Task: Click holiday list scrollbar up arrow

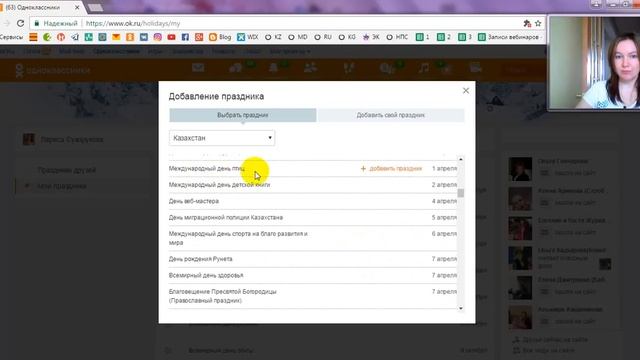Action: (461, 159)
